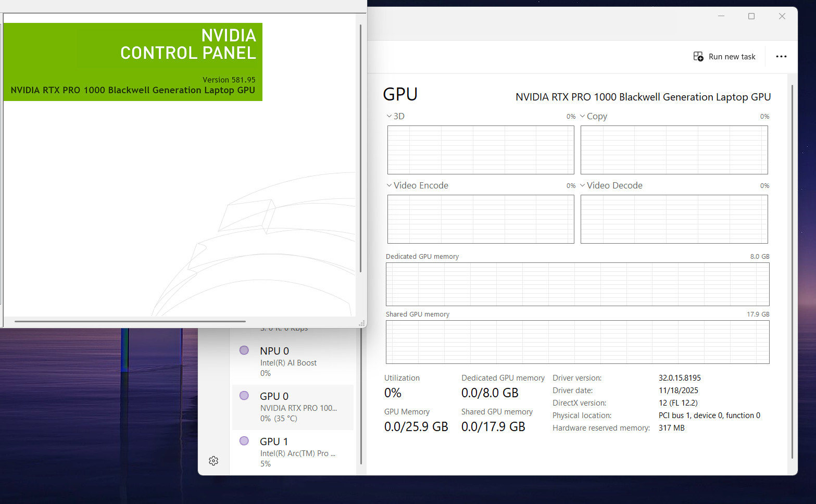Image resolution: width=816 pixels, height=504 pixels.
Task: Click driver date 11/18/2025 value
Action: [x=678, y=390]
